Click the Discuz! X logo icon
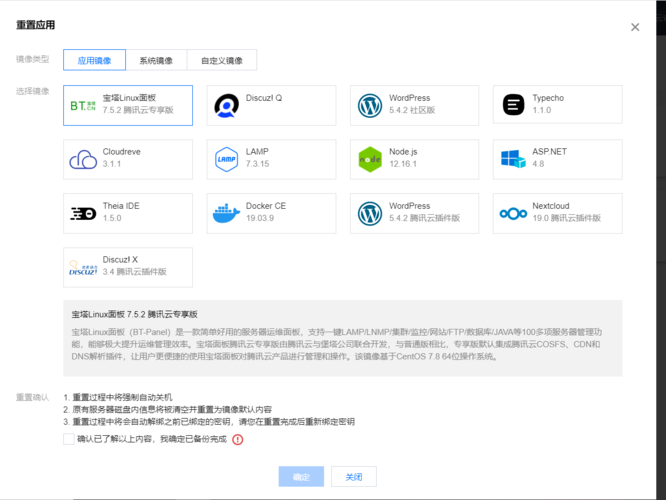This screenshot has height=500, width=666. click(x=83, y=268)
